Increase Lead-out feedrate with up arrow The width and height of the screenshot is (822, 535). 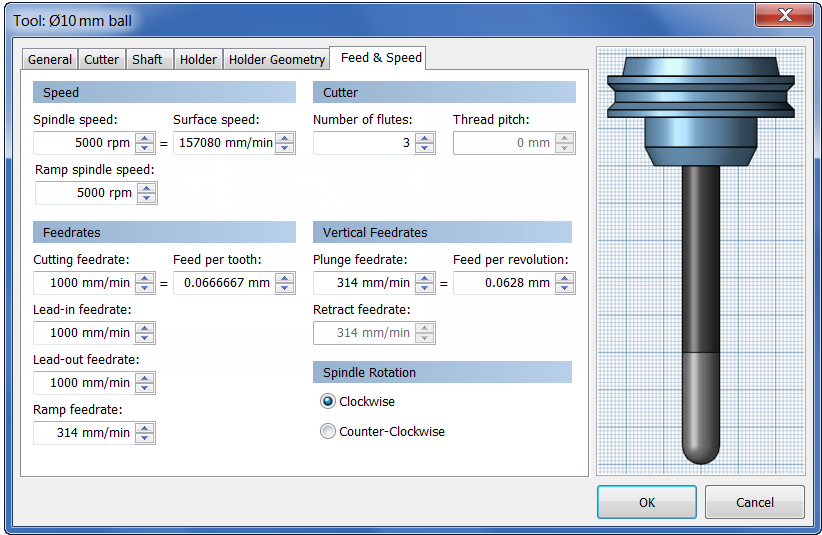[145, 378]
